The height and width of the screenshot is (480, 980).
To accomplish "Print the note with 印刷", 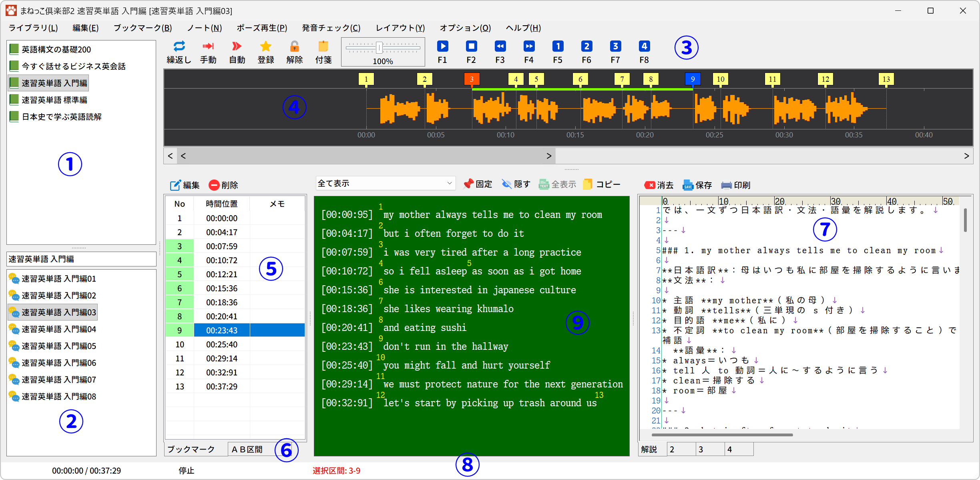I will pos(735,185).
